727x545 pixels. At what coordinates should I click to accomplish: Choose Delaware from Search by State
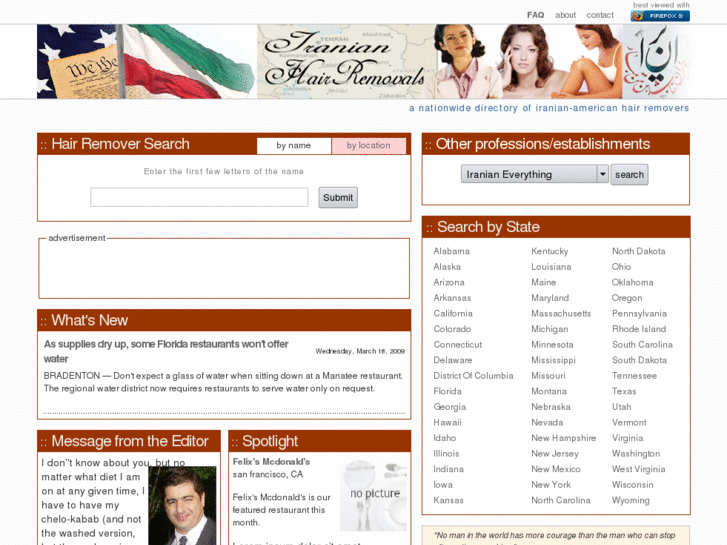pos(453,360)
